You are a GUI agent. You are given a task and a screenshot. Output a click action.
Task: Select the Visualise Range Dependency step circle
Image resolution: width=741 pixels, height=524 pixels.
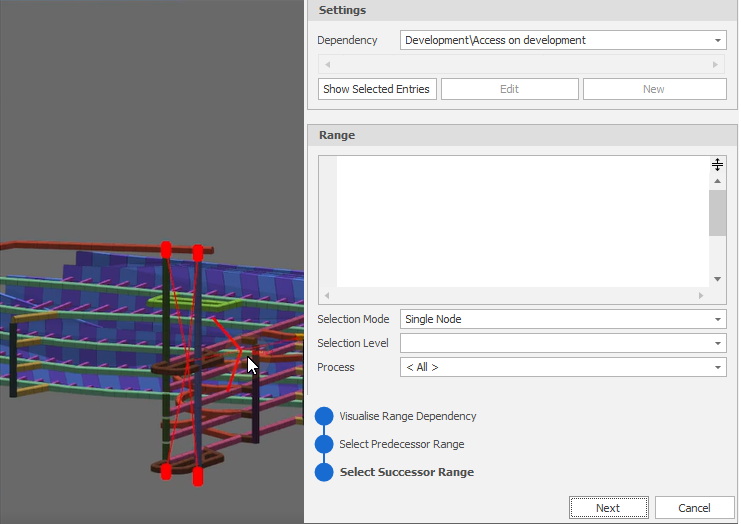(x=324, y=416)
